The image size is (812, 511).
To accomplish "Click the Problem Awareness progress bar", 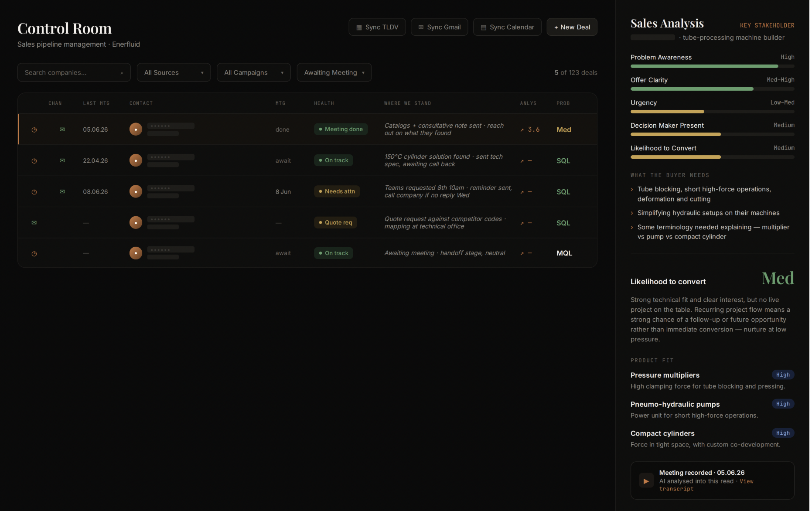I will point(713,66).
